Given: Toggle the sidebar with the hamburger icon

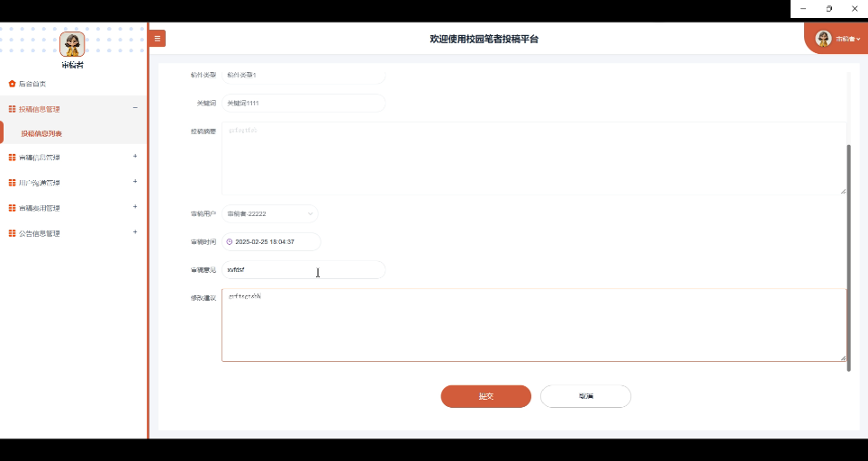Looking at the screenshot, I should pos(158,38).
